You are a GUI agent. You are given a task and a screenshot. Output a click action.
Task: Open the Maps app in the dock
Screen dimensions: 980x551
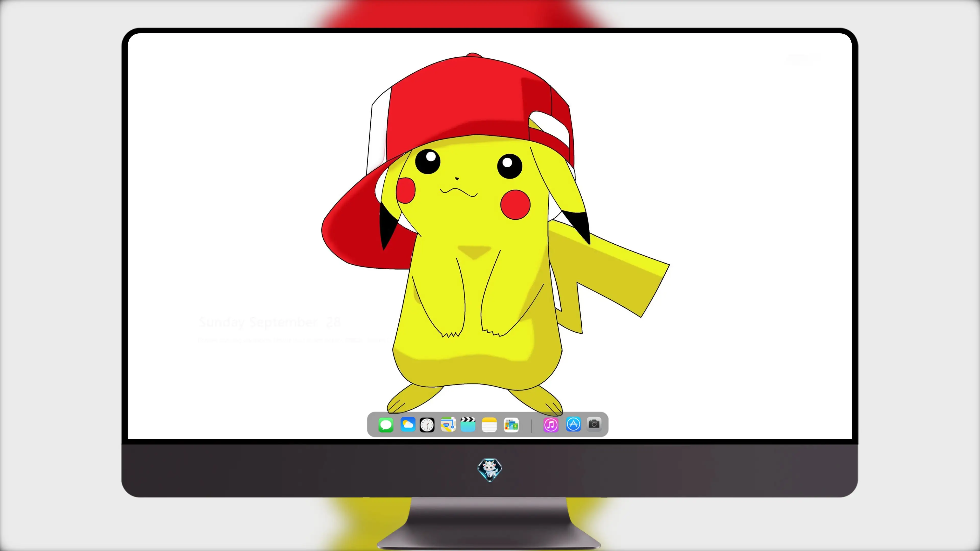tap(448, 424)
